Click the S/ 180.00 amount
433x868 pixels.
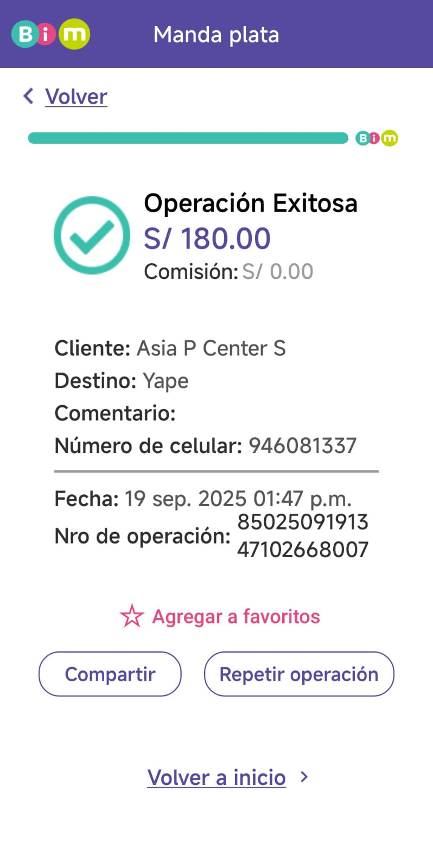tap(207, 239)
